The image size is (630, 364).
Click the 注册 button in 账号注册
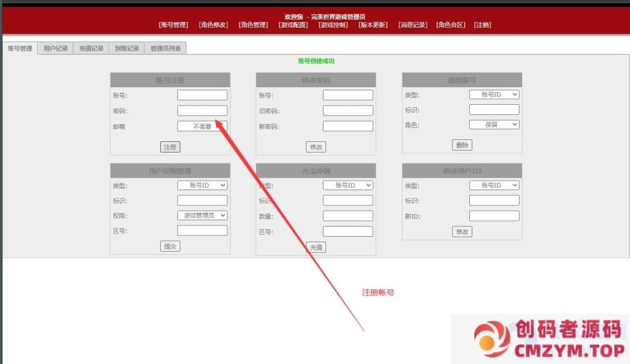(x=171, y=146)
